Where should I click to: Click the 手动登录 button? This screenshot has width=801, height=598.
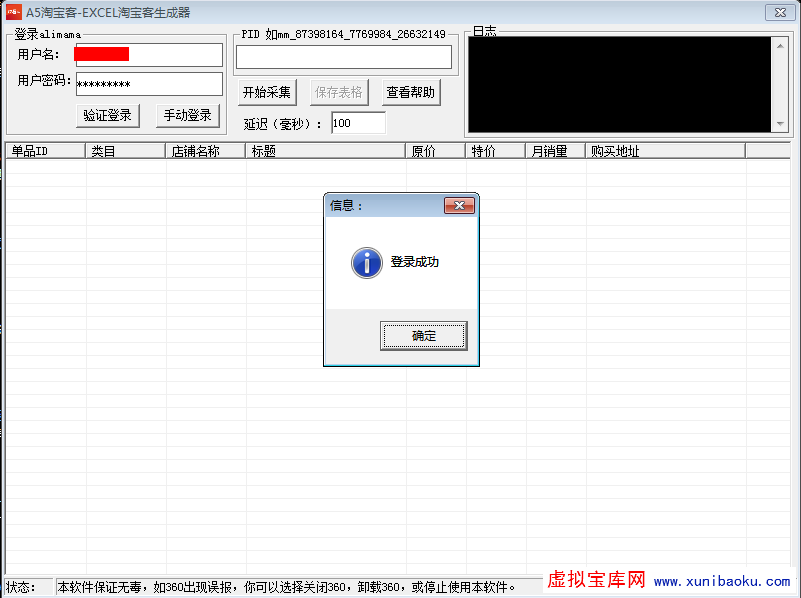187,115
